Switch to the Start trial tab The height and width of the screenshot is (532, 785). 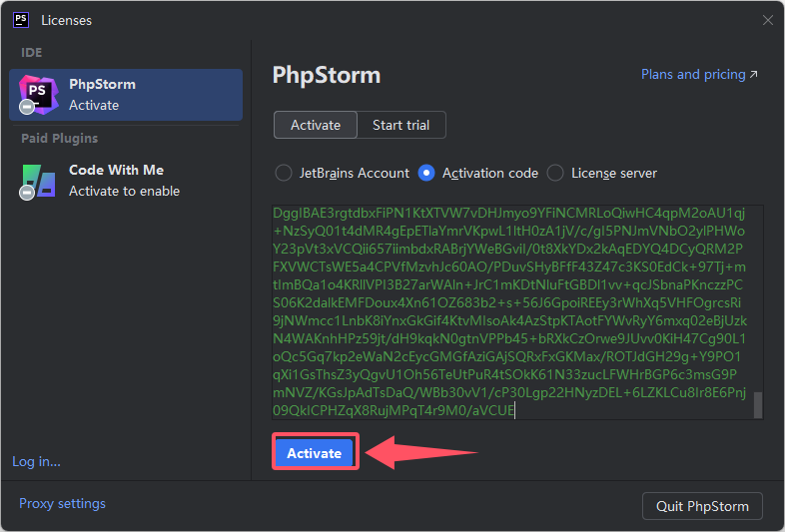point(401,125)
